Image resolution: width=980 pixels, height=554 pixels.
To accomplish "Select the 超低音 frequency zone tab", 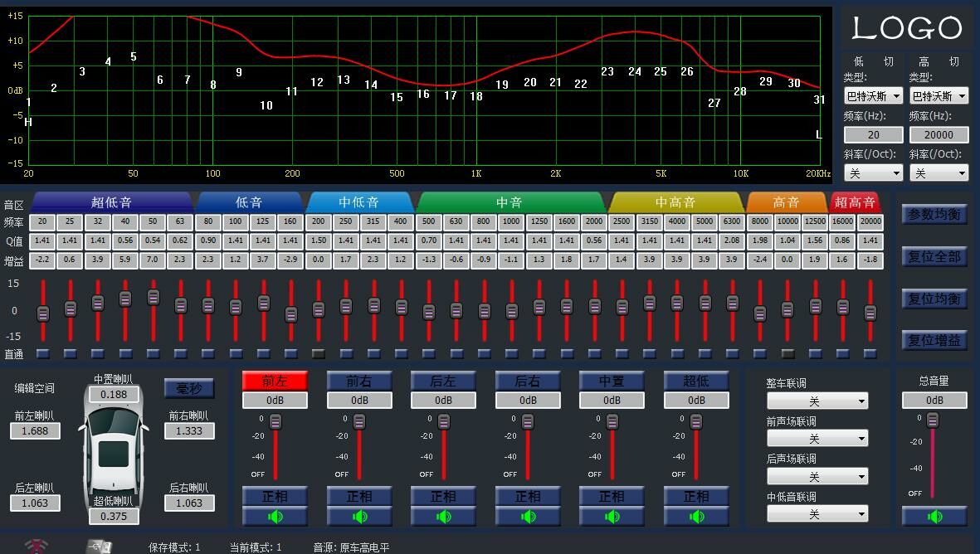I will click(111, 202).
